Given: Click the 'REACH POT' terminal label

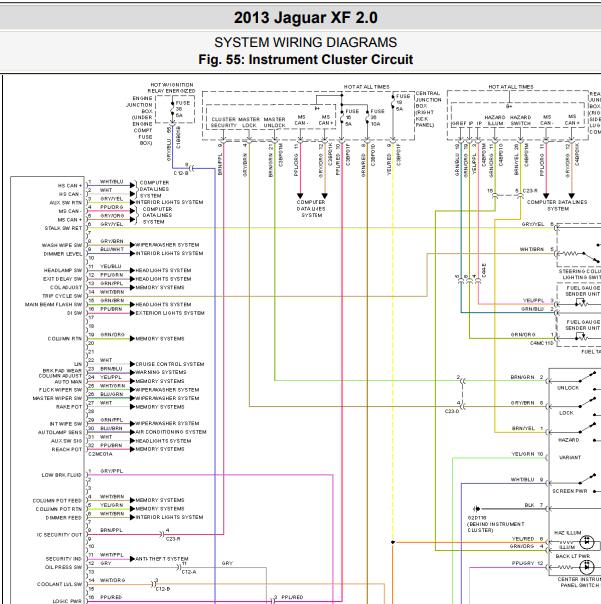Looking at the screenshot, I should click(67, 450).
